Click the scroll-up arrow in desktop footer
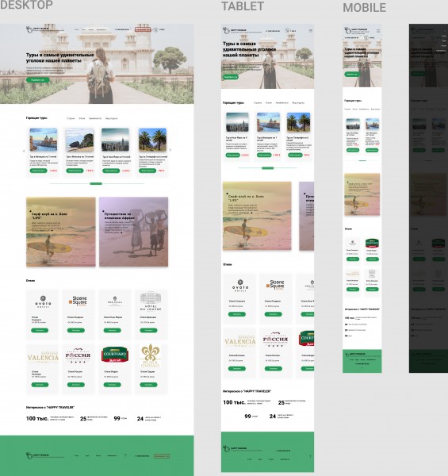The width and height of the screenshot is (448, 476). 125,455
